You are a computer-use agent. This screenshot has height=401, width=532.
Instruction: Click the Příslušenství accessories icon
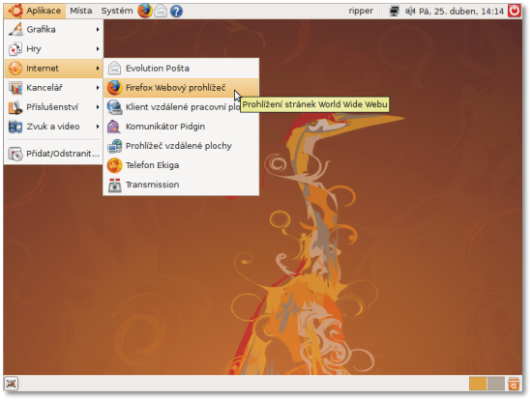pyautogui.click(x=15, y=107)
